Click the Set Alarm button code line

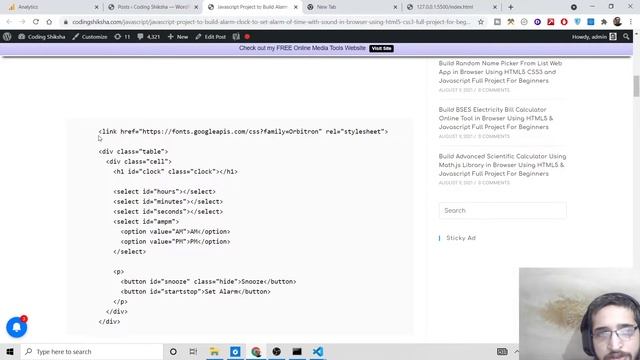point(196,291)
